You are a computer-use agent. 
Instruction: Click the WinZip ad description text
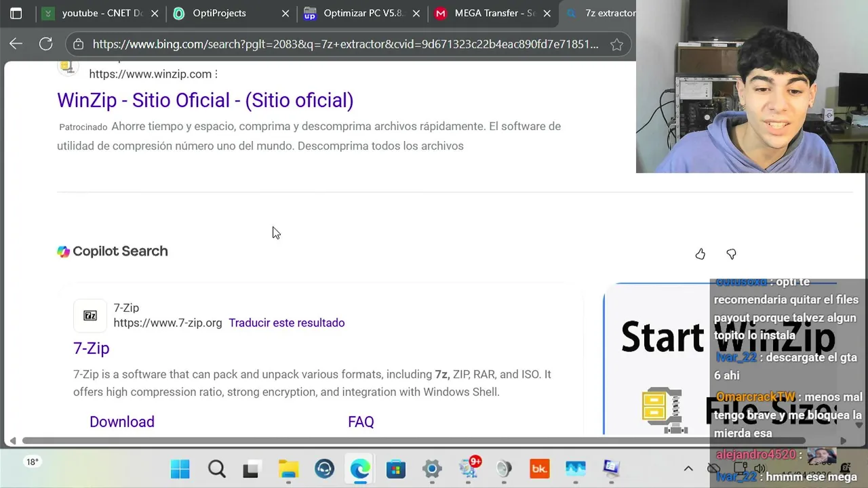coord(309,136)
